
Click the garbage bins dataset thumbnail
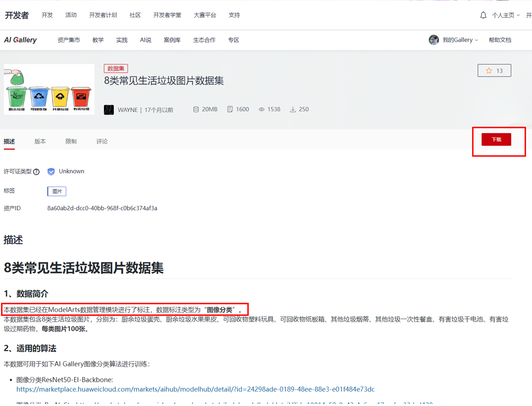pyautogui.click(x=49, y=89)
